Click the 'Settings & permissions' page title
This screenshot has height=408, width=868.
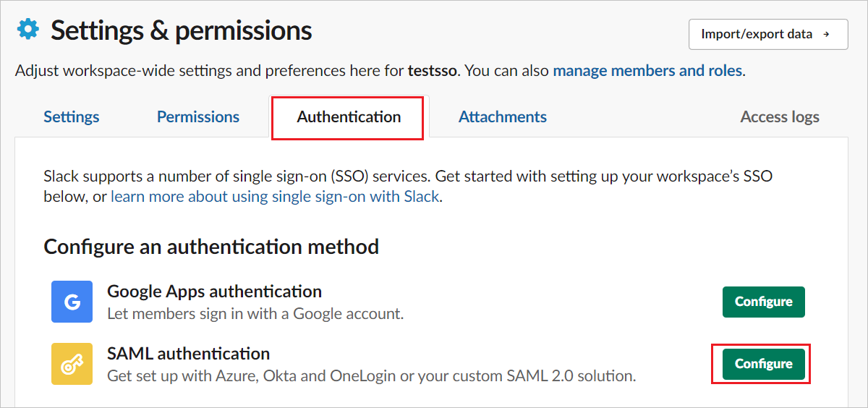[181, 30]
